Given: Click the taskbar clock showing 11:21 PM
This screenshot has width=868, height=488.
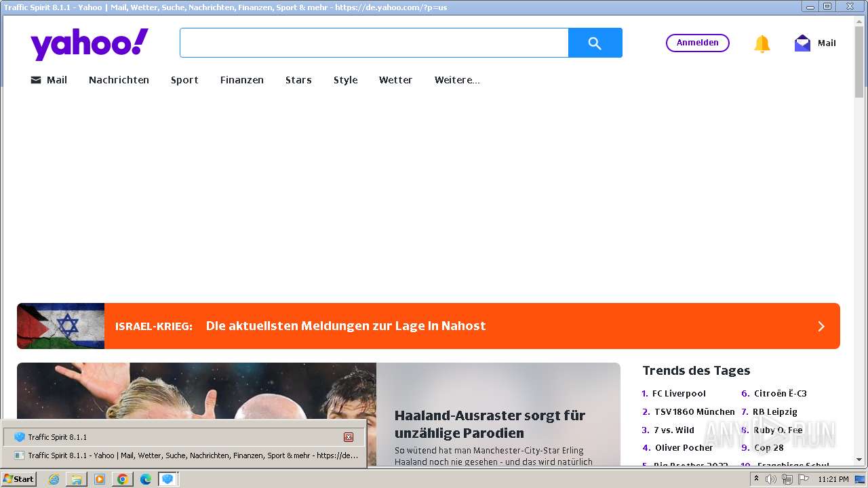Looking at the screenshot, I should tap(833, 479).
